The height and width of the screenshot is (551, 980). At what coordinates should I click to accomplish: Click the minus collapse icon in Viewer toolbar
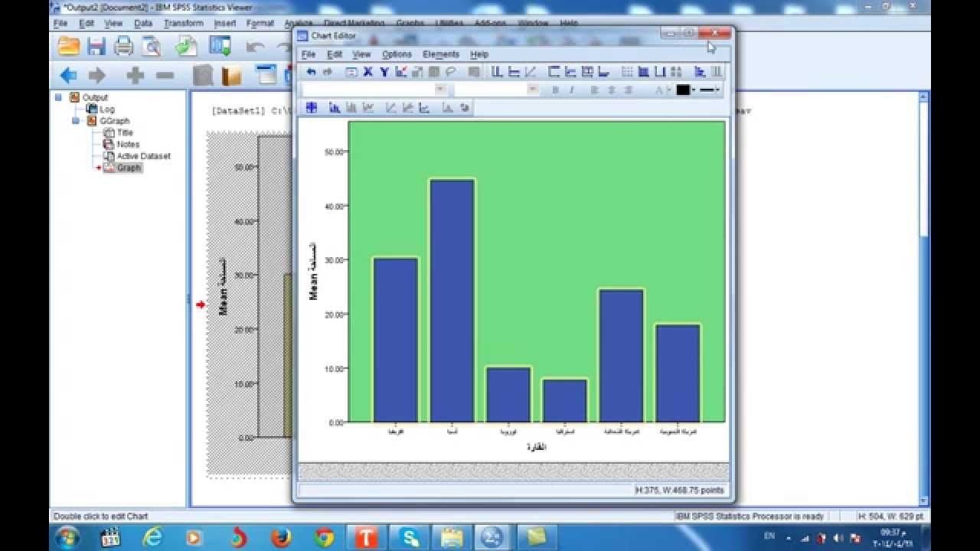[165, 75]
